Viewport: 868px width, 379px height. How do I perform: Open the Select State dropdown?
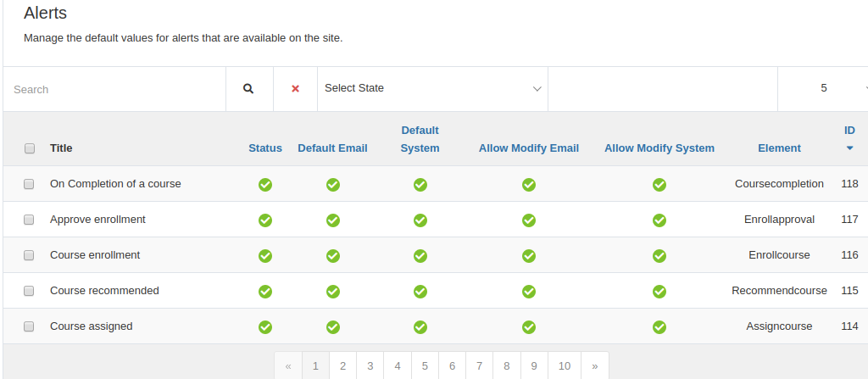pyautogui.click(x=432, y=89)
